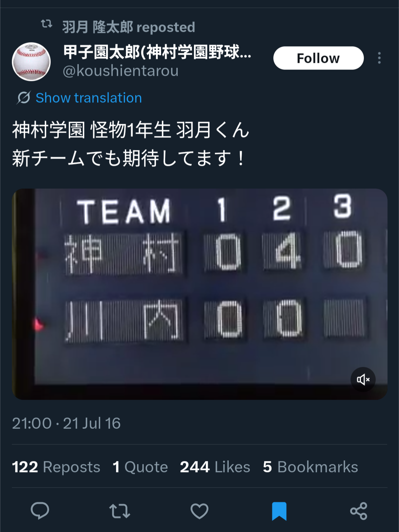399x532 pixels.
Task: Play the scoreboard video thumbnail
Action: pyautogui.click(x=199, y=294)
